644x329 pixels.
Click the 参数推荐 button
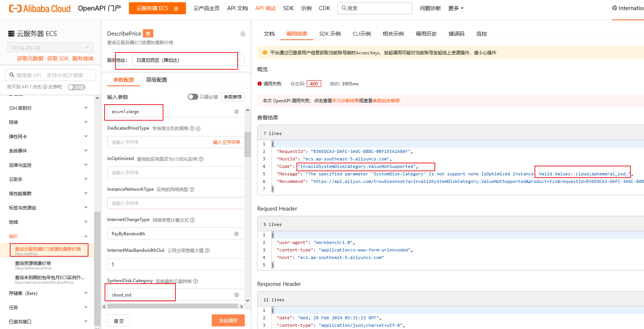pos(233,97)
